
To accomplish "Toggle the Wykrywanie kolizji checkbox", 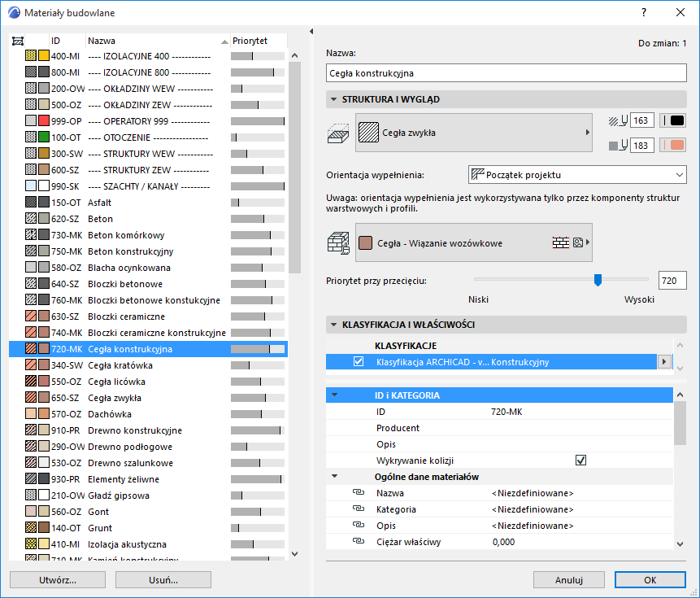I will click(x=580, y=460).
